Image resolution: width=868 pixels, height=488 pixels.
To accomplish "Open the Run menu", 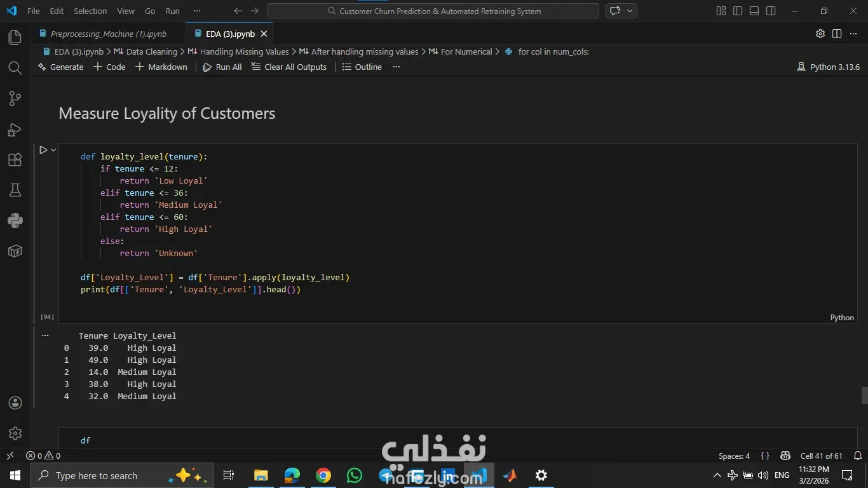I will (172, 11).
